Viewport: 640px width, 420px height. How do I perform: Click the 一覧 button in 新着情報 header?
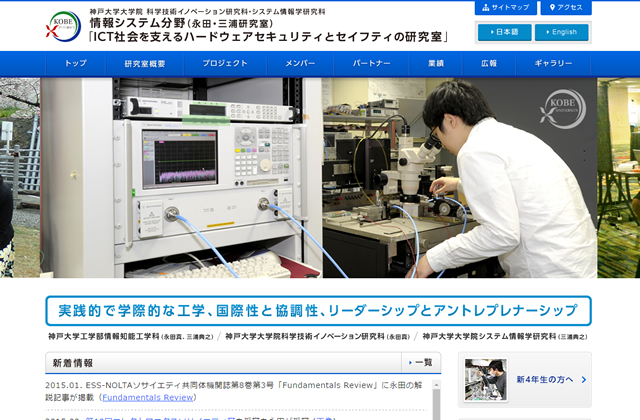point(421,362)
